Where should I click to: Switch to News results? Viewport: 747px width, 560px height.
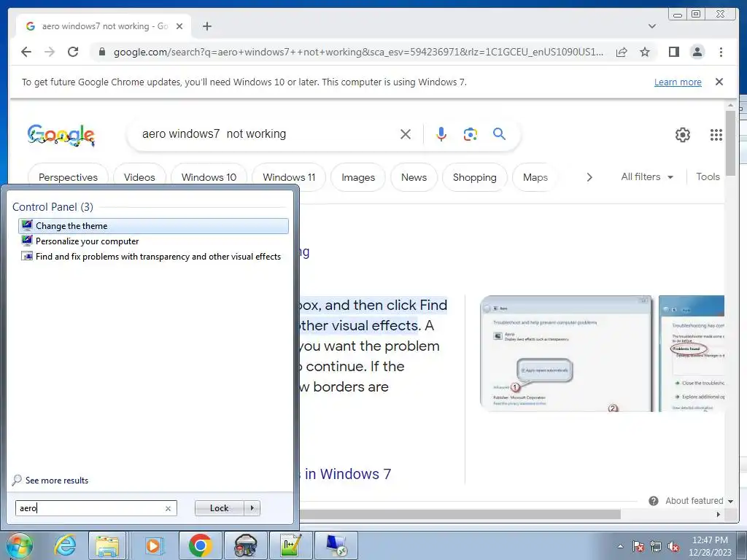pos(414,177)
